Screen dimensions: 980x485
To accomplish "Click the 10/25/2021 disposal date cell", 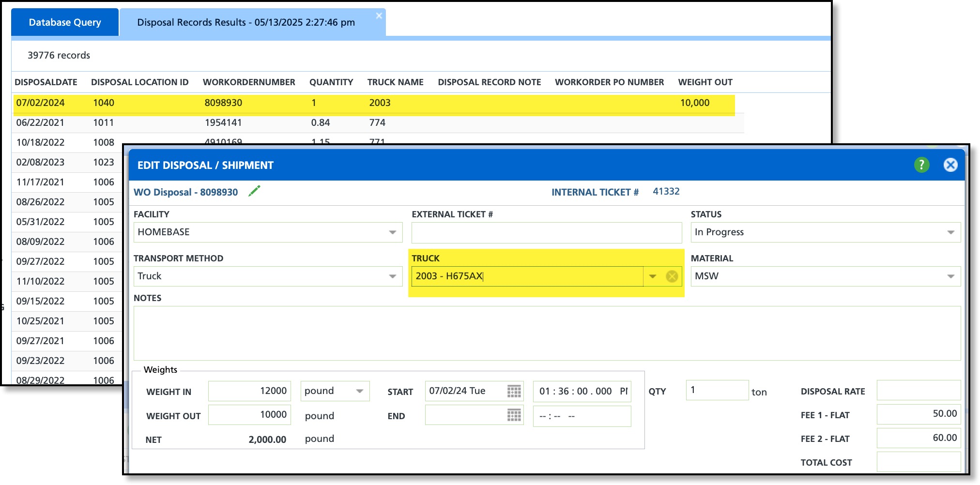I will click(x=40, y=321).
